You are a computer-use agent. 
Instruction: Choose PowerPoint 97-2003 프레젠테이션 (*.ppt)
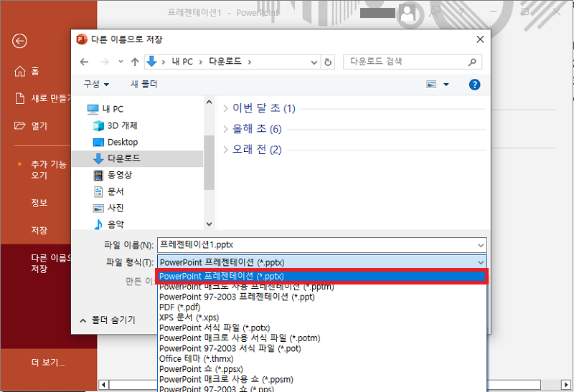237,297
